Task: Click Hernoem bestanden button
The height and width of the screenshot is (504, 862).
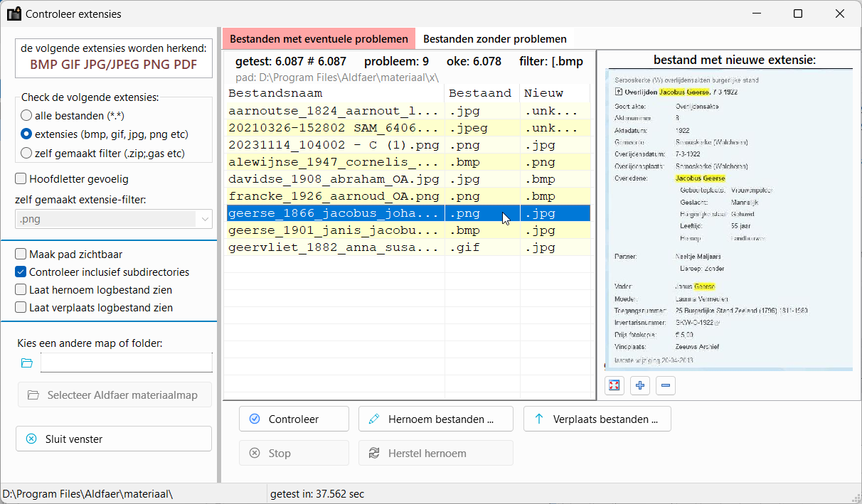Action: [x=435, y=419]
